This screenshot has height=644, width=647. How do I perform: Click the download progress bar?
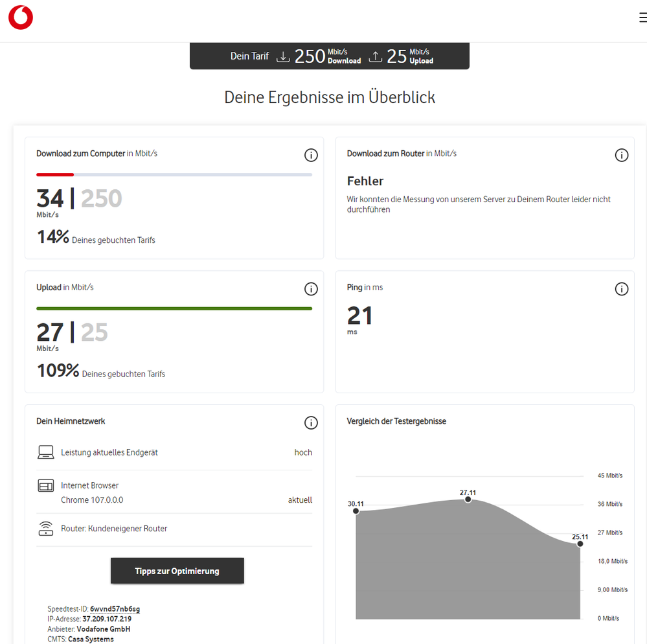[x=174, y=175]
